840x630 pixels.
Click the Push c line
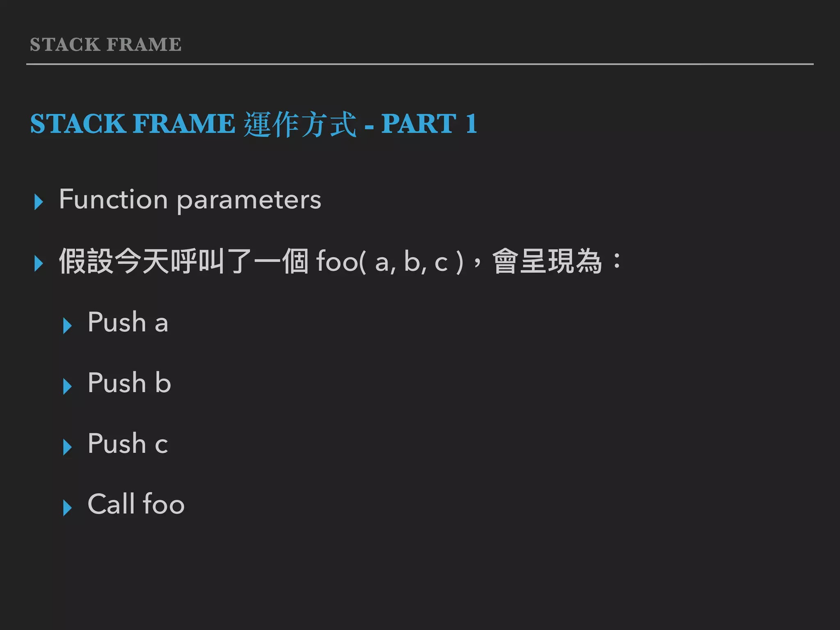point(128,443)
